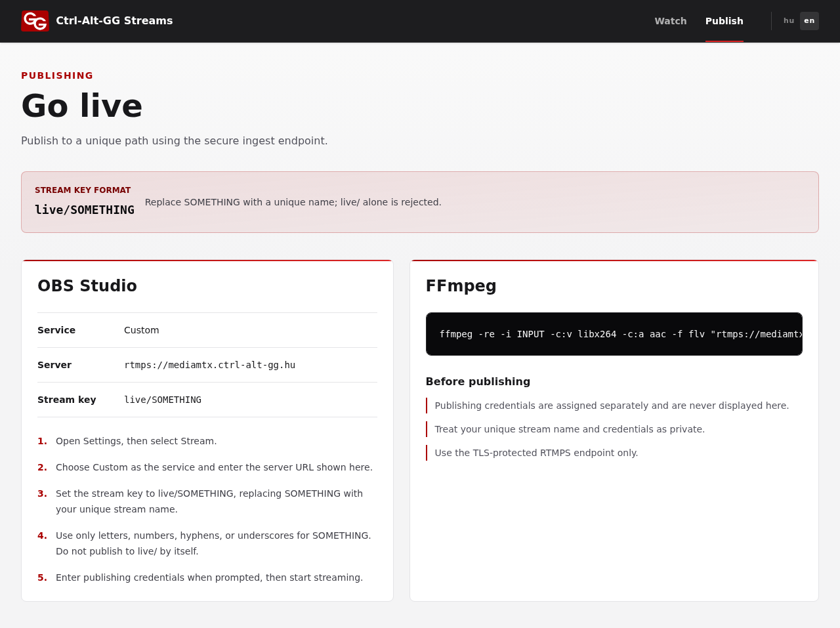Click step 'Use only letters, numbers, hyphens' text
This screenshot has height=628, width=840.
213,543
